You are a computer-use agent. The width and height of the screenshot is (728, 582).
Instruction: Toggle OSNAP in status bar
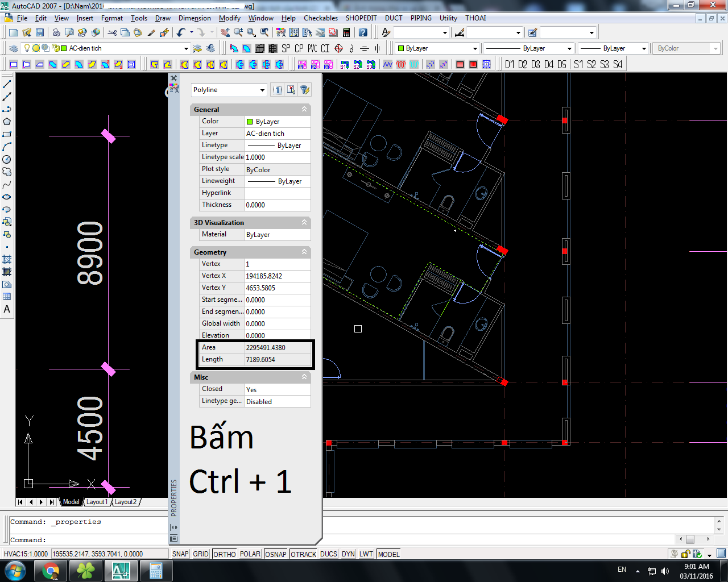pos(276,554)
